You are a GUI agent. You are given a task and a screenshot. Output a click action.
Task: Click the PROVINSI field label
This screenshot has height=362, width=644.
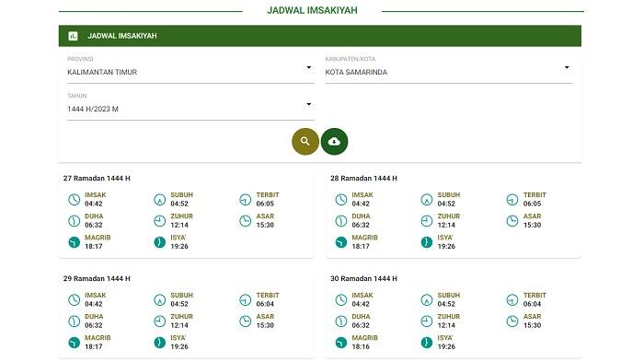(80, 59)
